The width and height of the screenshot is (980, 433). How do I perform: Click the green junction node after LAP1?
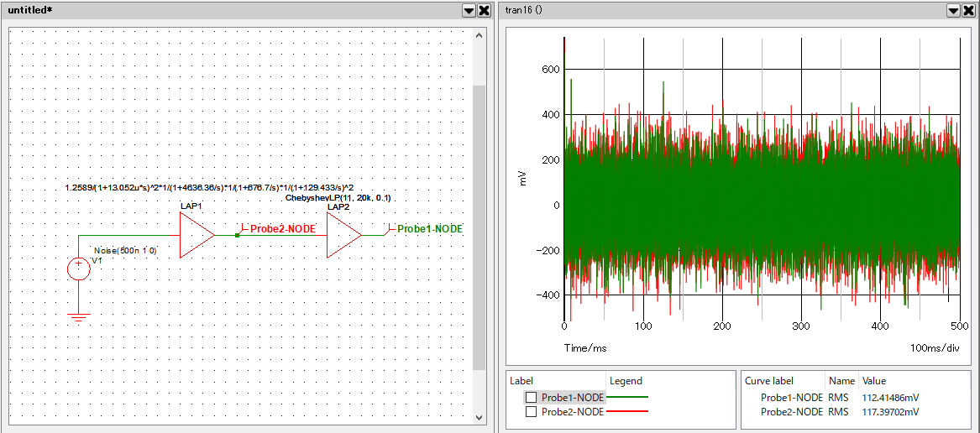point(237,235)
